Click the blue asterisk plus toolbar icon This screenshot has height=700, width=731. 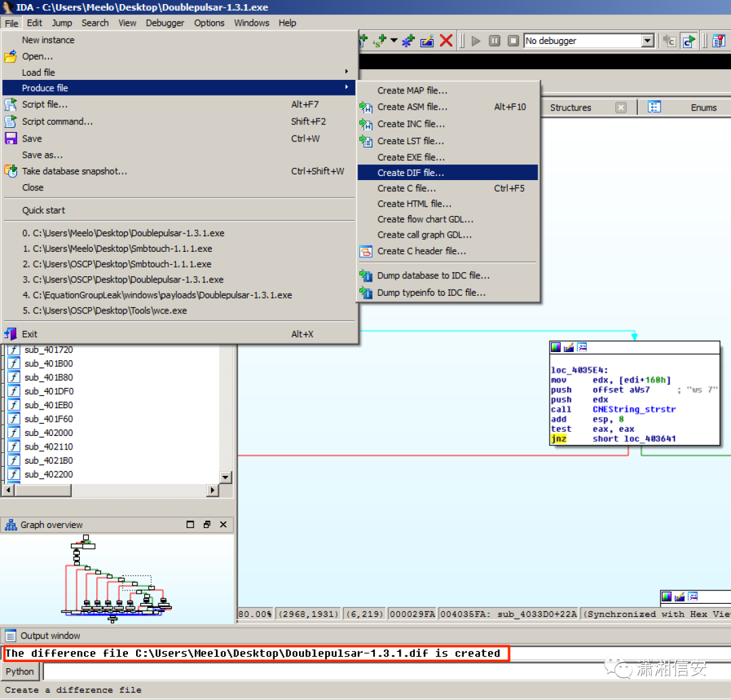[408, 41]
